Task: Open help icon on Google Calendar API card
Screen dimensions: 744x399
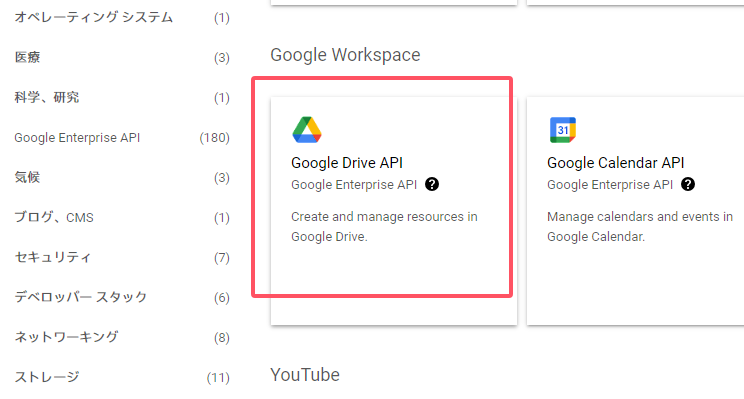Action: (x=688, y=184)
